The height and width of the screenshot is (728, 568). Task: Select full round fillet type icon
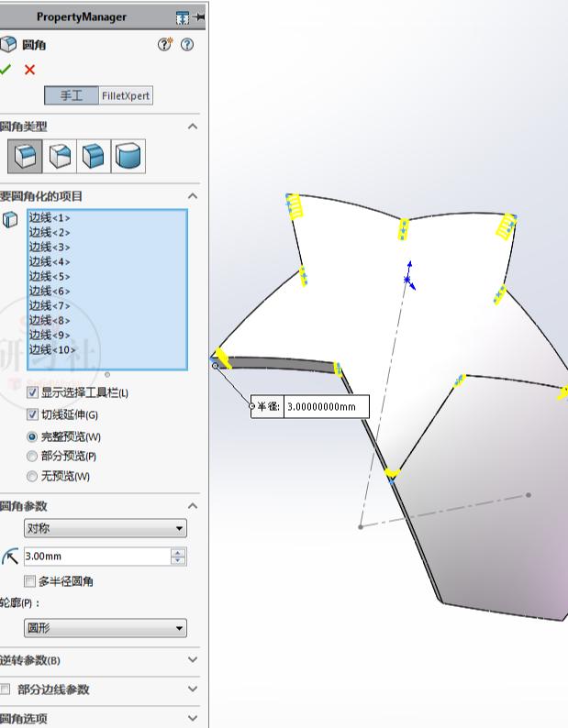(128, 156)
